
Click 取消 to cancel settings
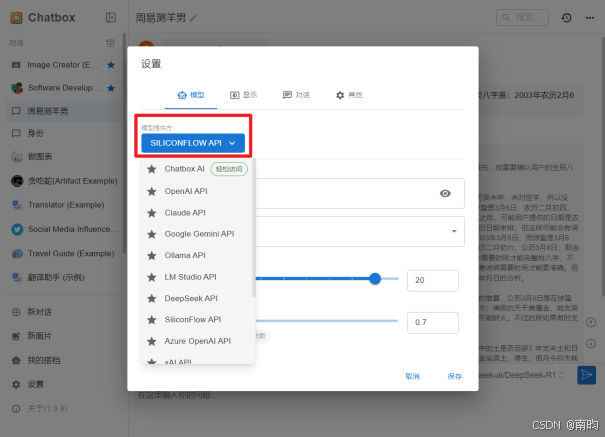pyautogui.click(x=412, y=376)
